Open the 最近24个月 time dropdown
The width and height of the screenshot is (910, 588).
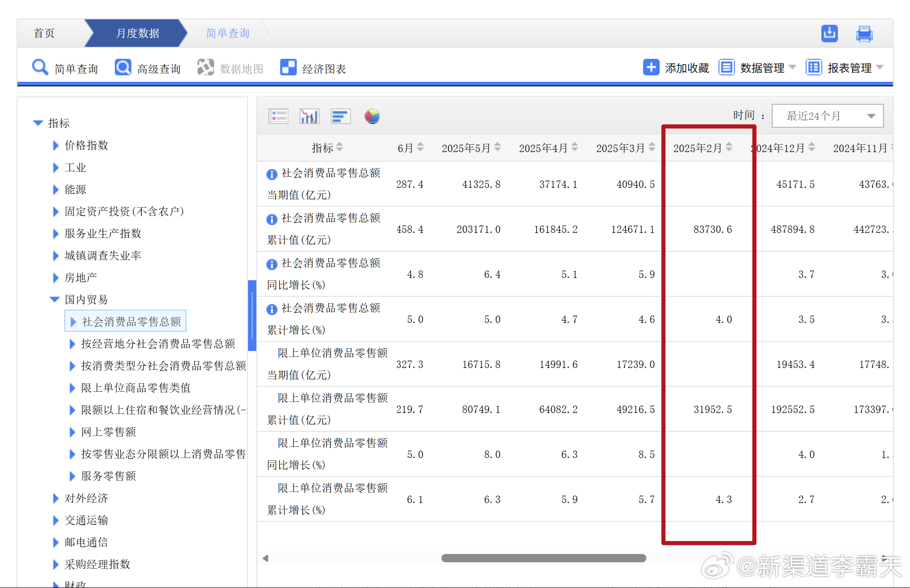click(827, 116)
